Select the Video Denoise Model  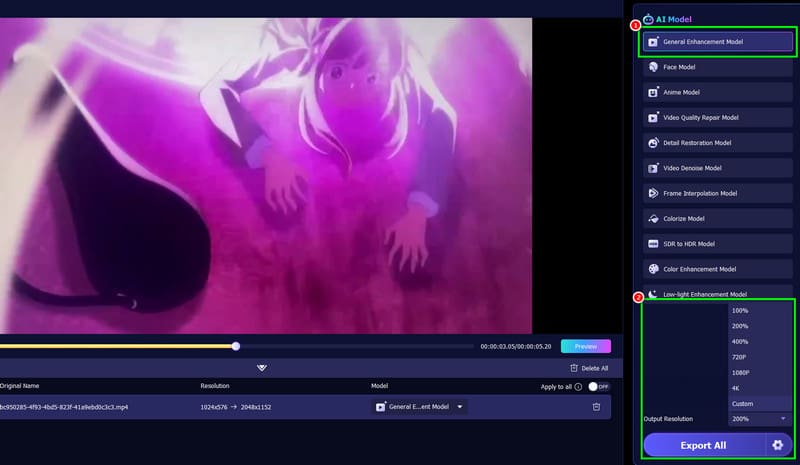coord(717,168)
